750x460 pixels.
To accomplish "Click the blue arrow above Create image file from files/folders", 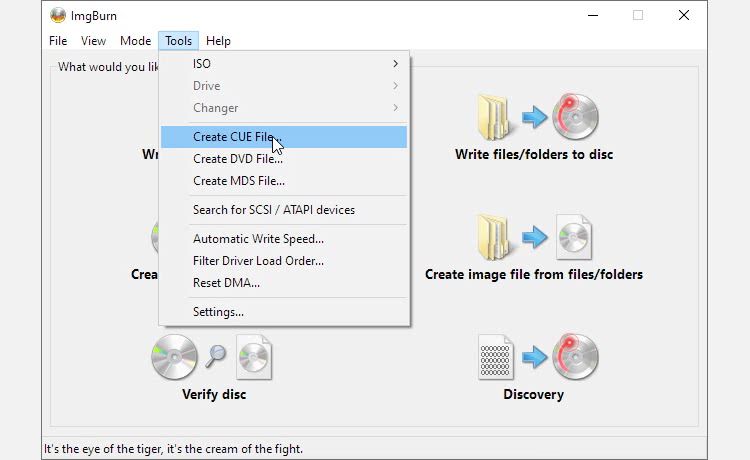I will [534, 237].
